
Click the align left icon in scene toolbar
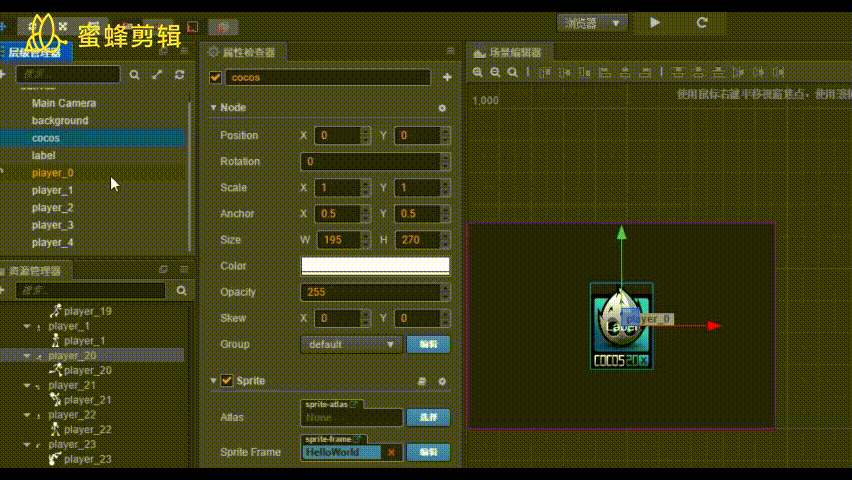pyautogui.click(x=605, y=72)
